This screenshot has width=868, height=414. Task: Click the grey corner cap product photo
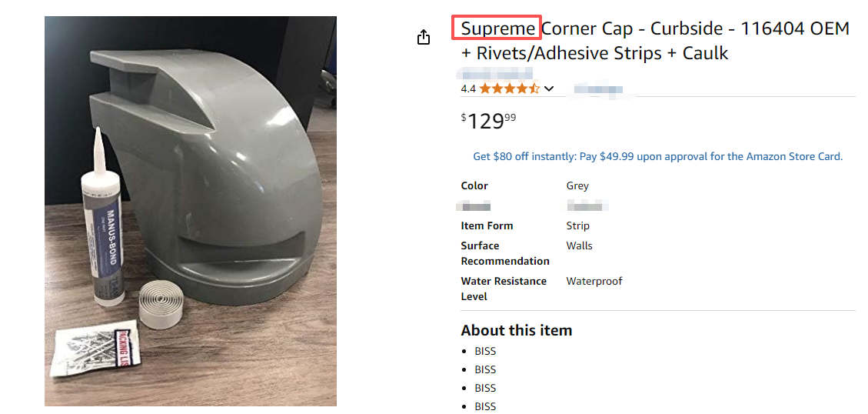tap(191, 211)
